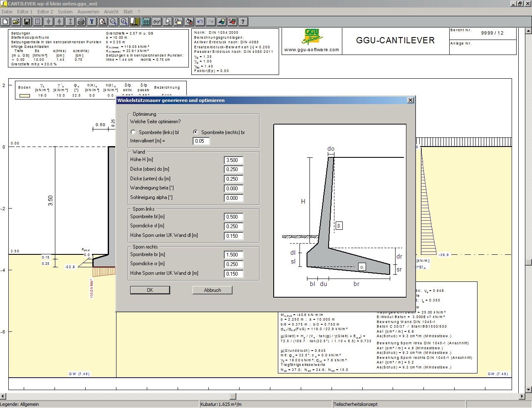
Task: Click the New file icon
Action: click(5, 22)
